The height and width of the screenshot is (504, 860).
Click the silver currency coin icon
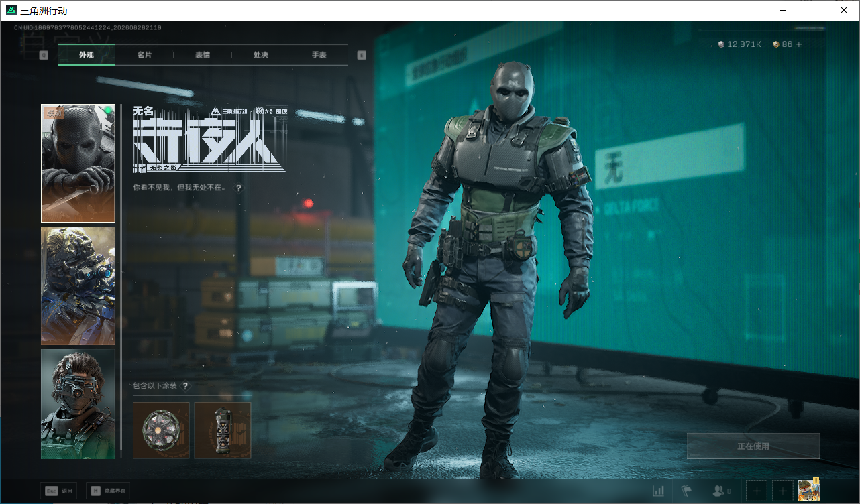click(x=721, y=44)
